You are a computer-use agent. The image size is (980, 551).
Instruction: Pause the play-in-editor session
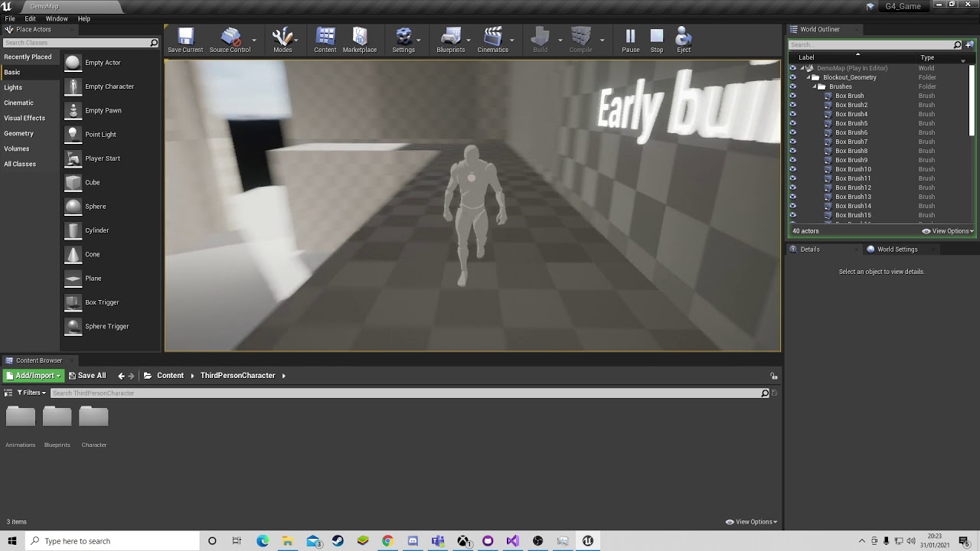[630, 40]
